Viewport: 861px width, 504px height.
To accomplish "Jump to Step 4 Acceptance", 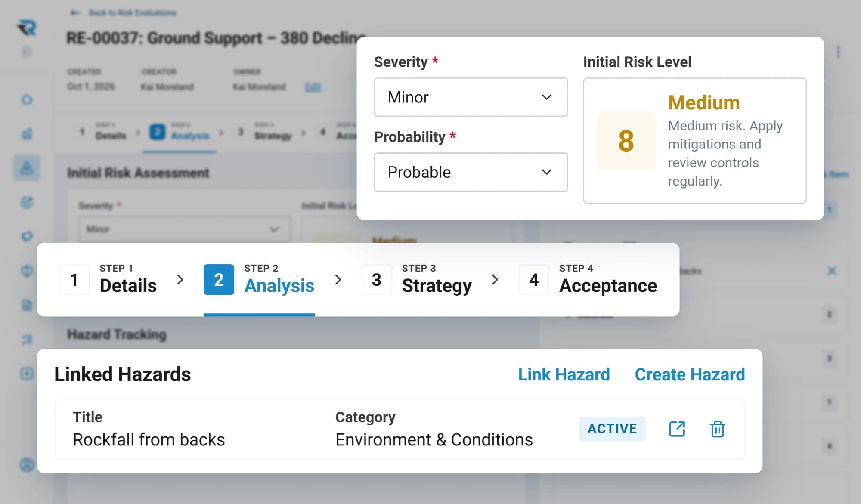I will click(588, 280).
